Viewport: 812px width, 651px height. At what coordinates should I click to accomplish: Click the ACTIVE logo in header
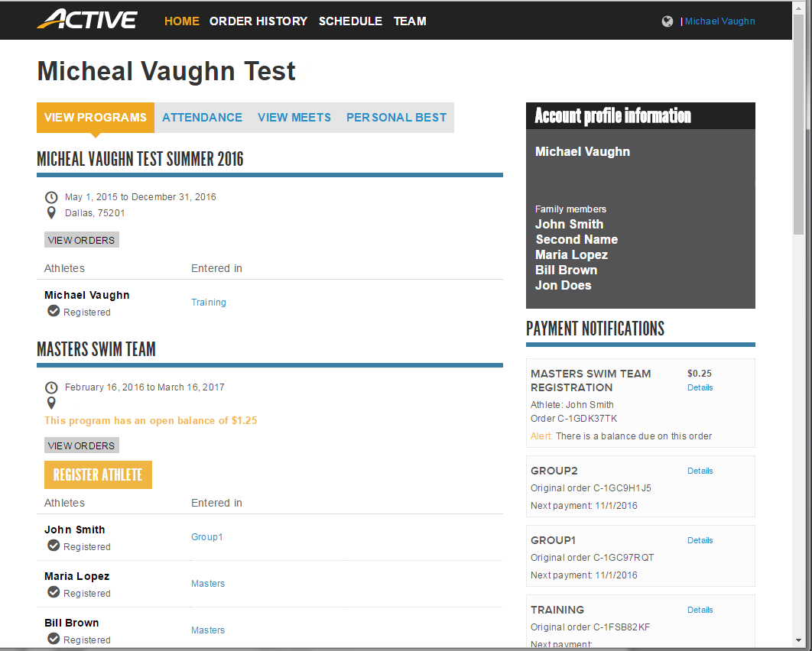87,20
